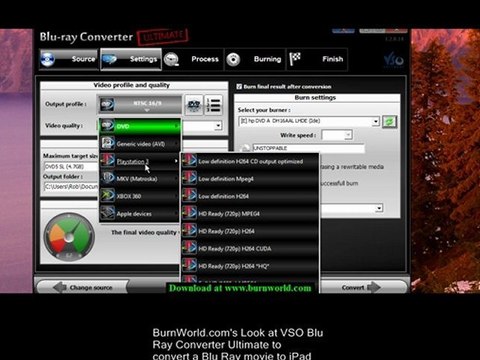The width and height of the screenshot is (480, 360).
Task: Open the Select your burner dropdown
Action: point(309,121)
